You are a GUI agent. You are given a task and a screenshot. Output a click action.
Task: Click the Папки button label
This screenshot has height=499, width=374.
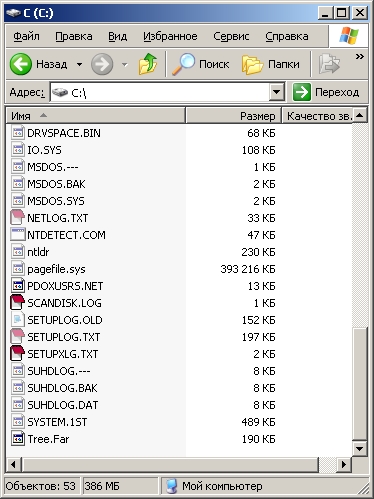click(284, 64)
